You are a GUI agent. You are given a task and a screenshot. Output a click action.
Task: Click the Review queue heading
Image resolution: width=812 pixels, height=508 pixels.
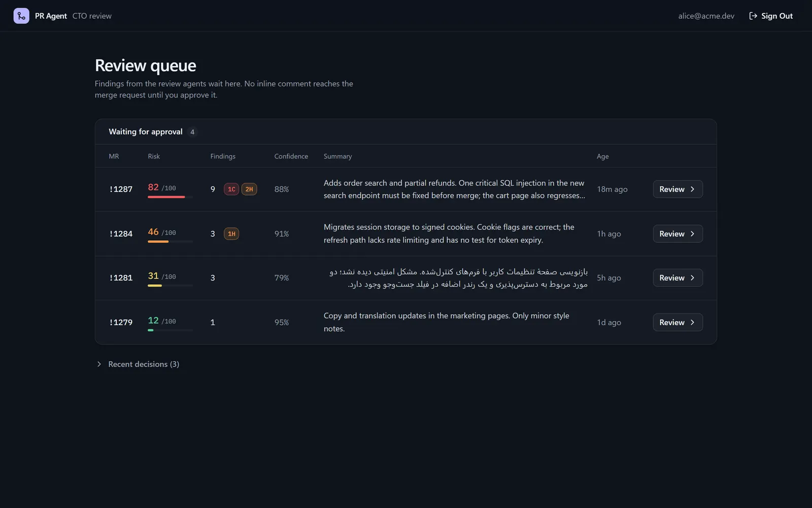[x=146, y=66]
